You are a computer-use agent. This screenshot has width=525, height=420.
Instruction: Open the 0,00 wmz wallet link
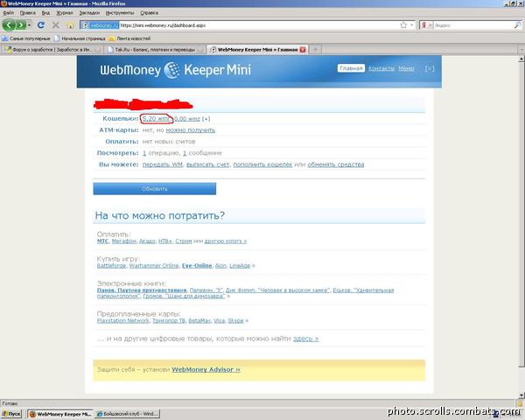[187, 119]
